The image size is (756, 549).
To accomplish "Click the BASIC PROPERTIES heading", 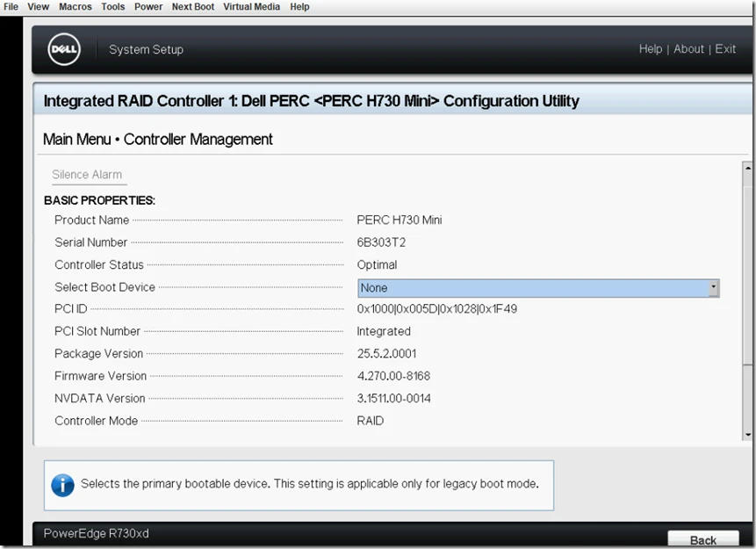I will click(99, 200).
